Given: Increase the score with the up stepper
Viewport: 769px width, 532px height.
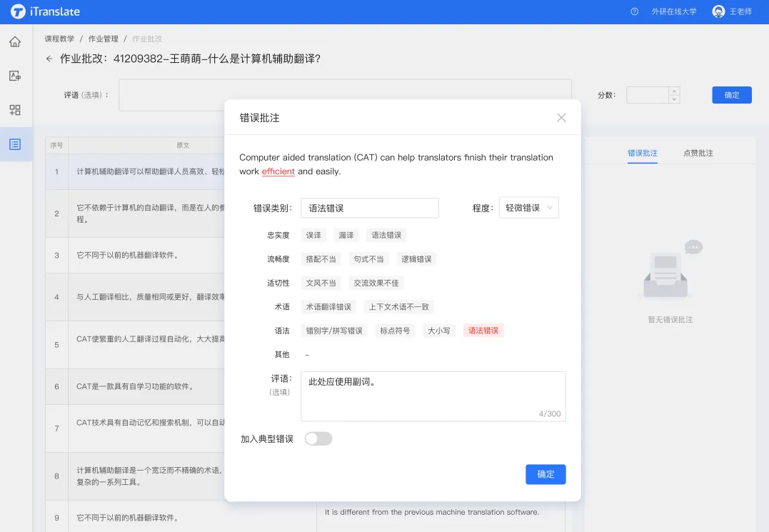Looking at the screenshot, I should pos(674,91).
